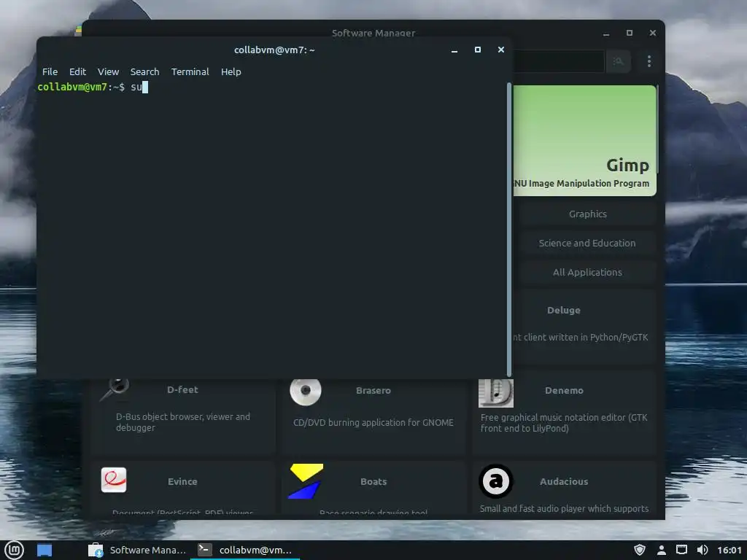Close the terminal window
Screen dimensions: 747x560
pyautogui.click(x=500, y=50)
